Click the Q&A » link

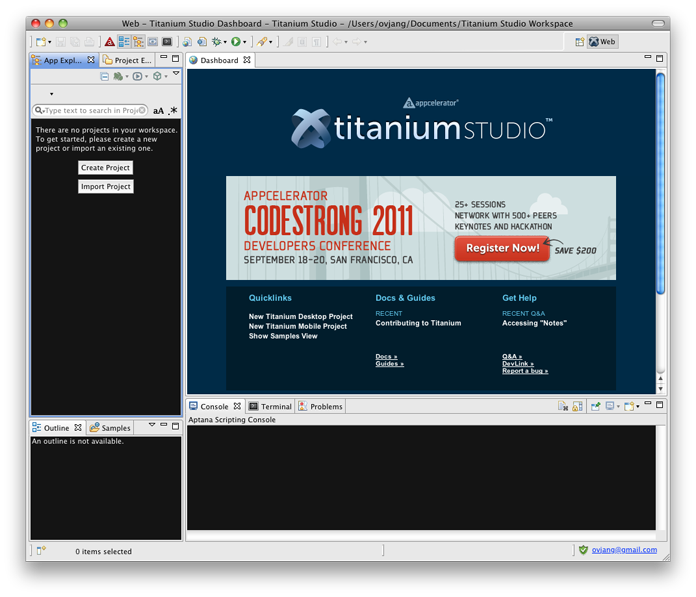coord(512,356)
